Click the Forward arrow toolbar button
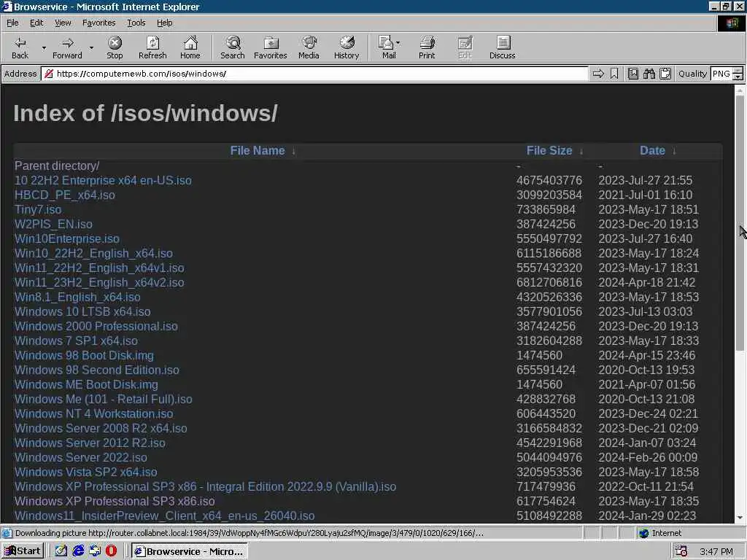 point(67,47)
